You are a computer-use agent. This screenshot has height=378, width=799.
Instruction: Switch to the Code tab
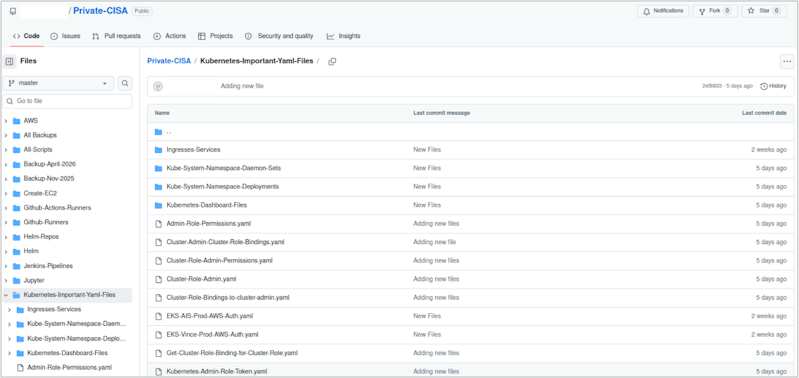coord(26,36)
